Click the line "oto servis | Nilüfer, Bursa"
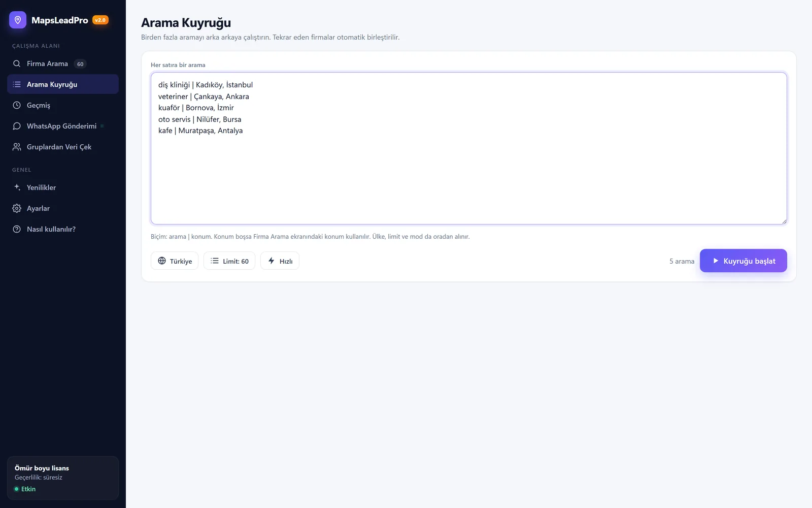Viewport: 812px width, 508px height. coord(199,119)
